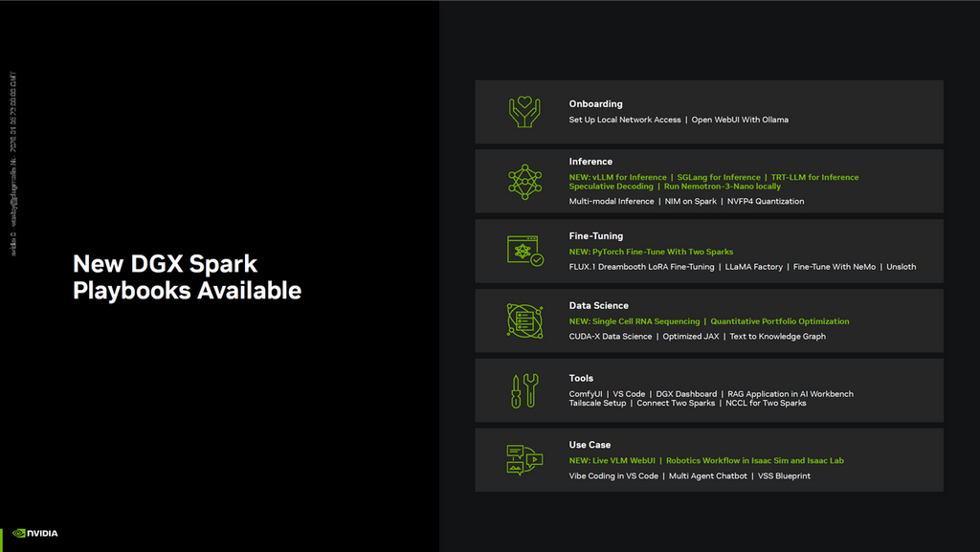Click the Onboarding hands-with-heart icon
Image resolution: width=980 pixels, height=552 pixels.
[x=524, y=112]
